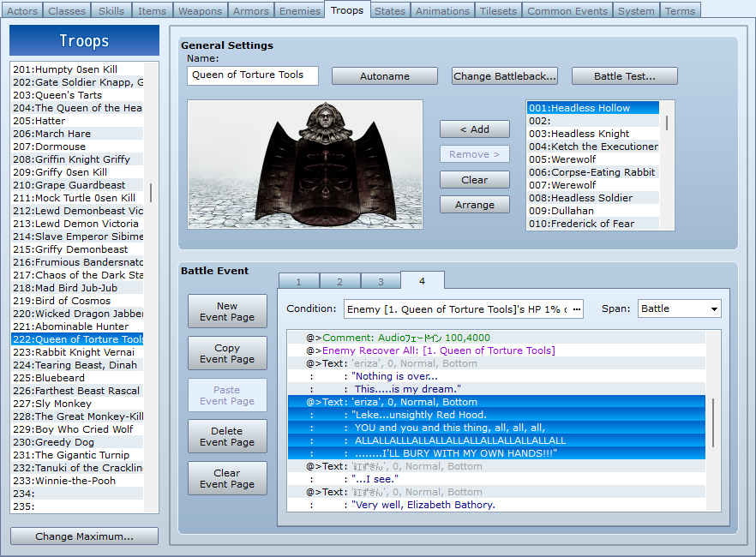Click the Clear Event Page button

(x=227, y=478)
